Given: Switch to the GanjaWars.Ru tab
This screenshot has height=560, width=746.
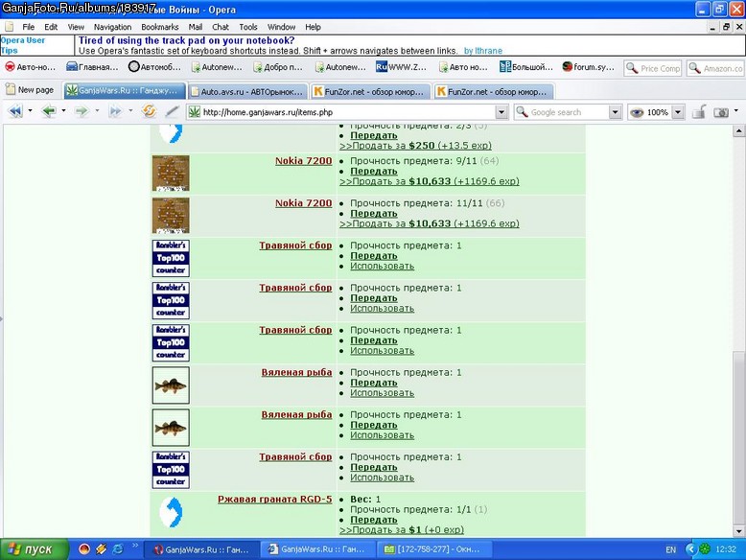Looking at the screenshot, I should (x=125, y=90).
